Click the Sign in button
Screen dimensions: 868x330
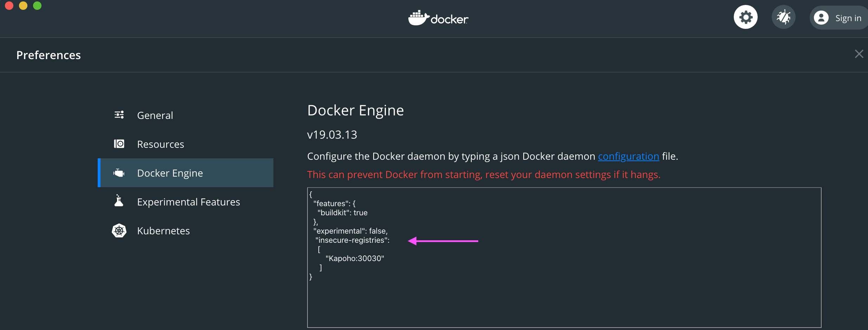840,18
